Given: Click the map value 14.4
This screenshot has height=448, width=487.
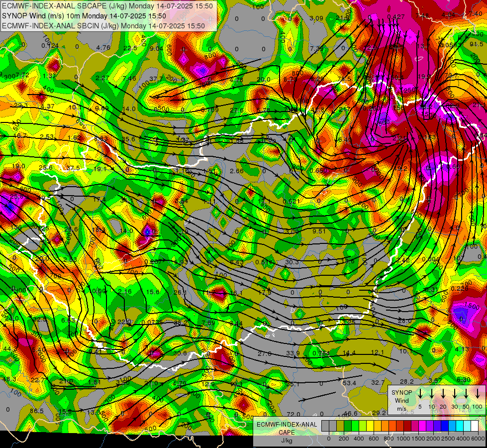Looking at the screenshot, I should (349, 353).
